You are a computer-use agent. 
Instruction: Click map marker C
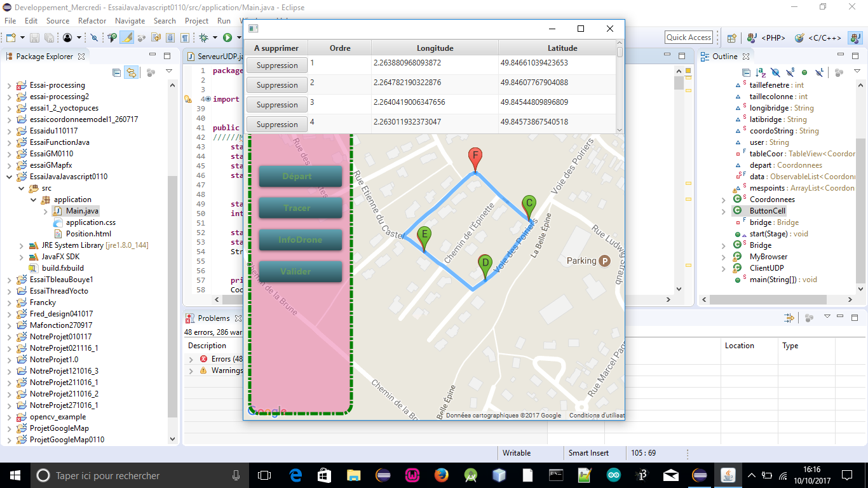[x=528, y=208]
